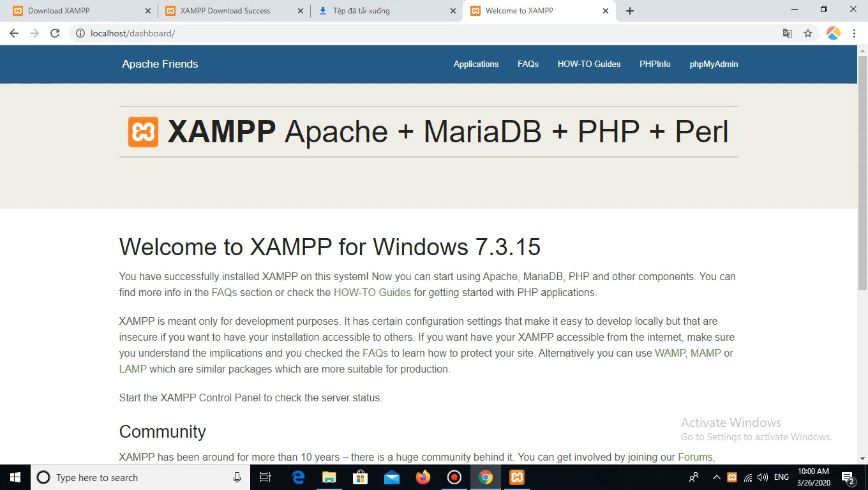Image resolution: width=868 pixels, height=490 pixels.
Task: Open Firefox from the taskbar
Action: coord(423,477)
